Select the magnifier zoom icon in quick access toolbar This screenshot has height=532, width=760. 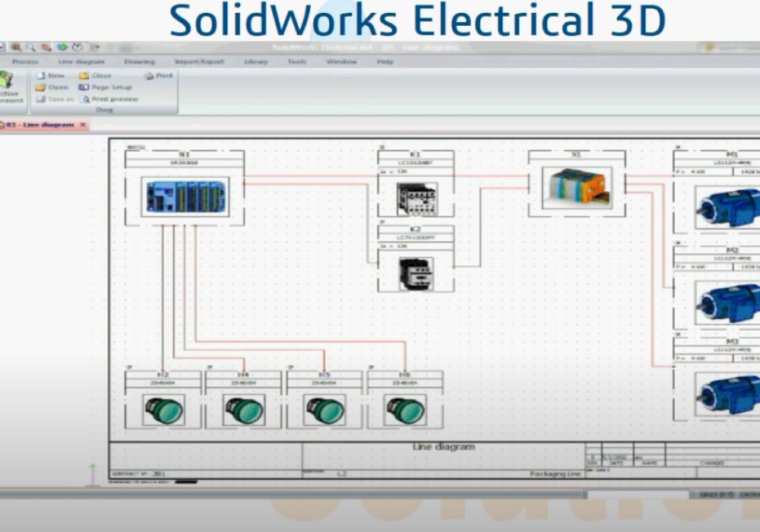pyautogui.click(x=30, y=47)
